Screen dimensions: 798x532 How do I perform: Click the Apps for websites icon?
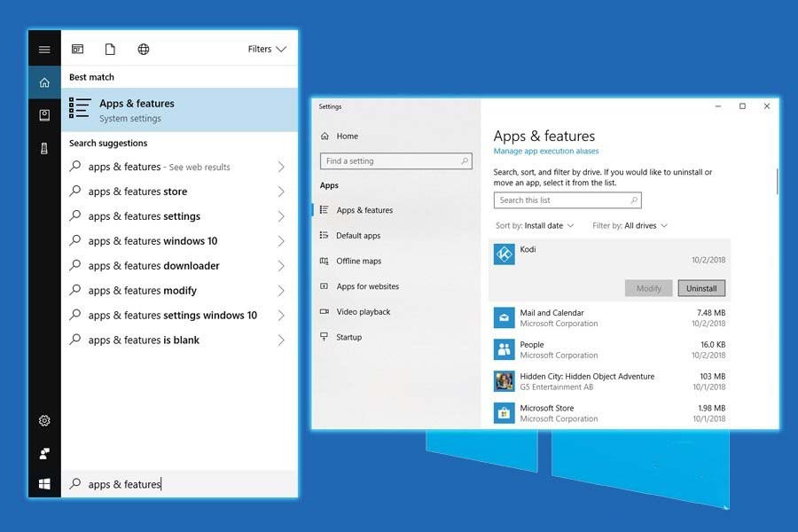[x=324, y=286]
